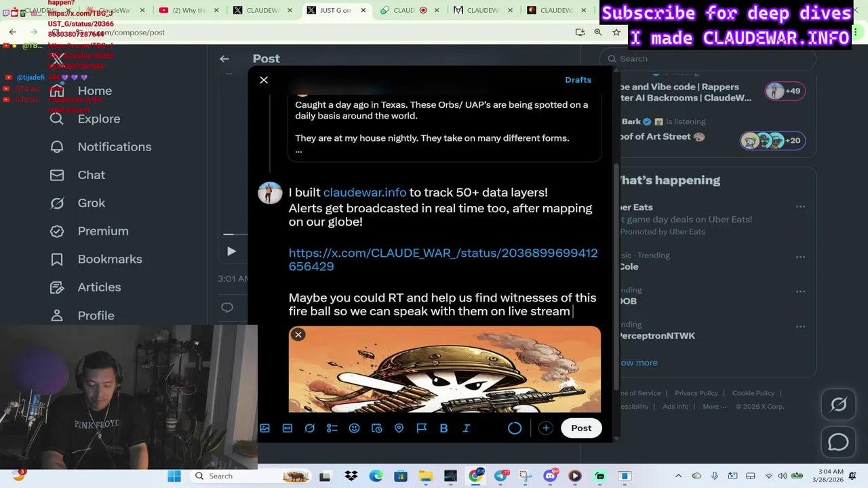Open the Cookie Policy footer link
The width and height of the screenshot is (868, 488).
pos(753,393)
